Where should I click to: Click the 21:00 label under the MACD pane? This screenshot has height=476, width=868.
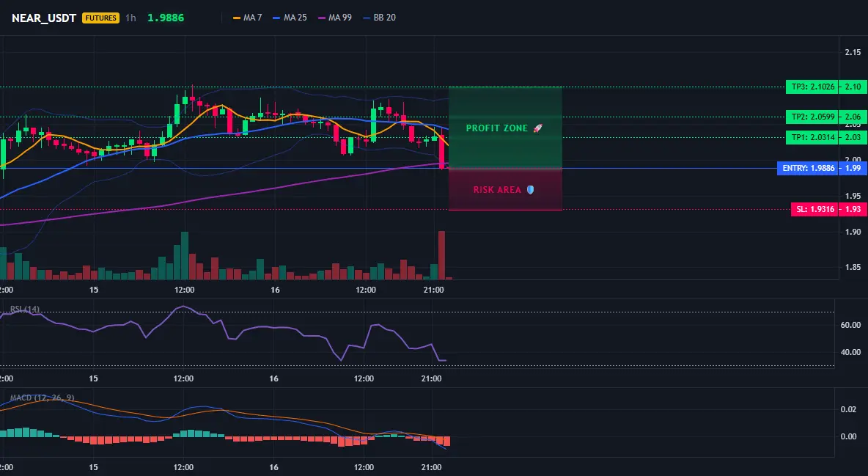[x=431, y=467]
